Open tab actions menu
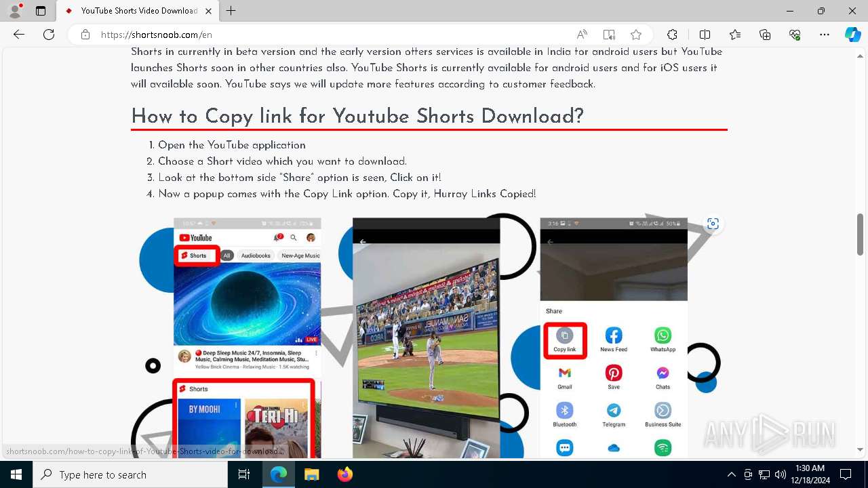 (41, 11)
